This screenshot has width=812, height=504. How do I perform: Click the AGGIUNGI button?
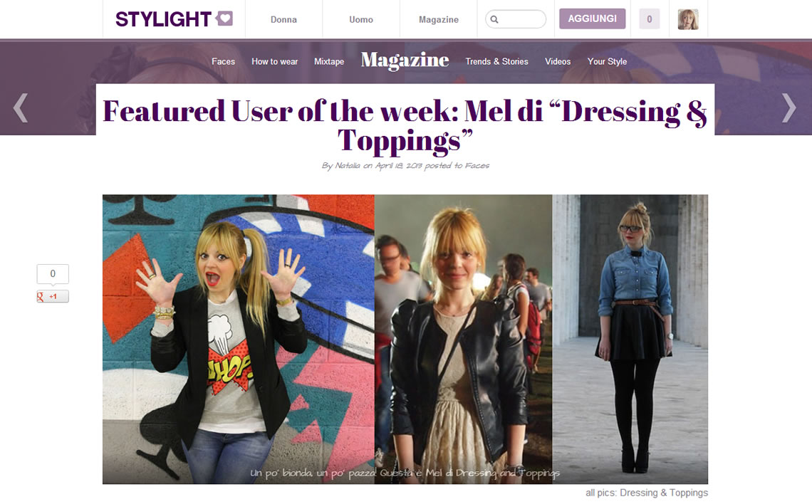[x=593, y=19]
